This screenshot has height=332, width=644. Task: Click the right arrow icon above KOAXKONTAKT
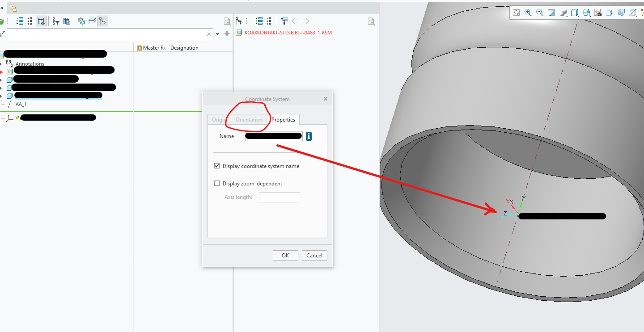[306, 21]
